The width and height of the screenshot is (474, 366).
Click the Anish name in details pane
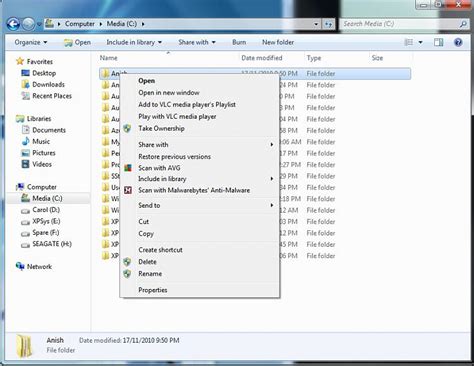[x=55, y=340]
